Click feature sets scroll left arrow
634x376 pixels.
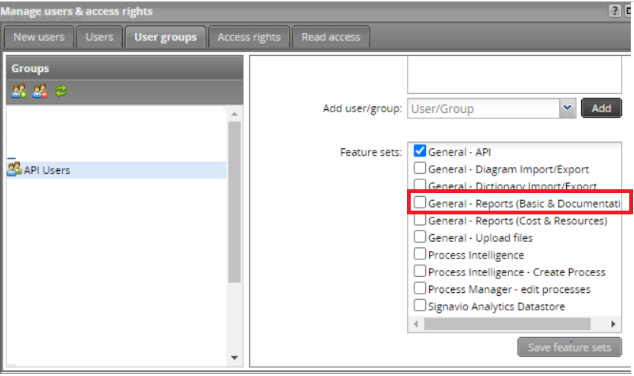coord(416,324)
